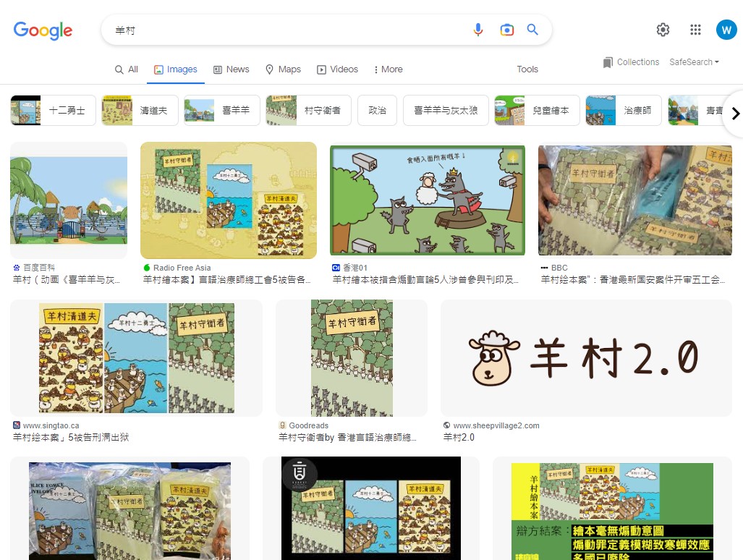Select the 喜羊羊 filter chip
This screenshot has width=743, height=560.
218,111
